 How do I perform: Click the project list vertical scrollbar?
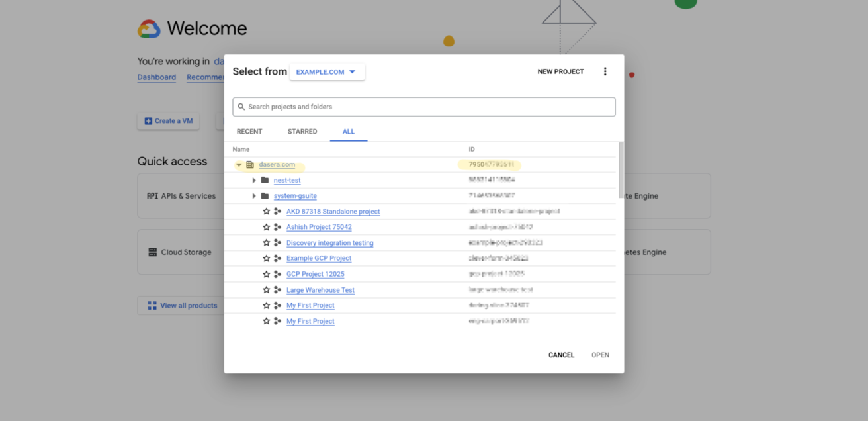pos(621,170)
